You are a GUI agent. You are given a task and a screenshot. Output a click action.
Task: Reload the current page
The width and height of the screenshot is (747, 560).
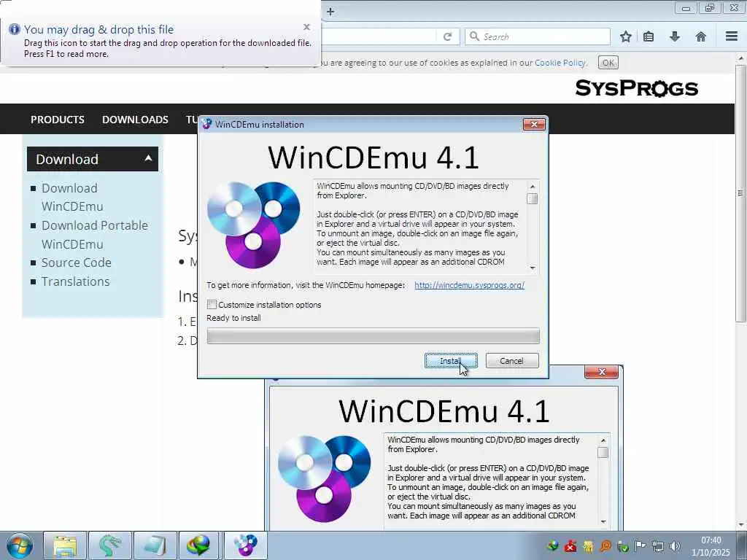pos(447,36)
